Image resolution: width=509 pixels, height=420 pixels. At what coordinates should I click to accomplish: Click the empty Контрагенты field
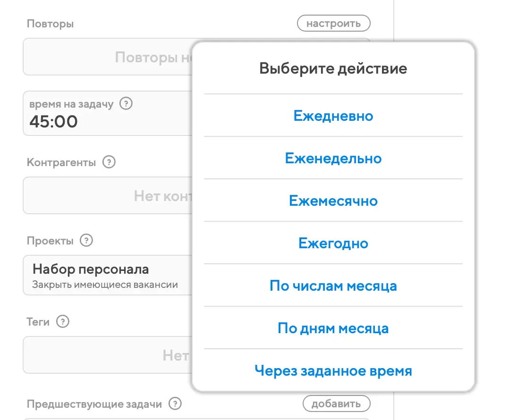pyautogui.click(x=106, y=196)
